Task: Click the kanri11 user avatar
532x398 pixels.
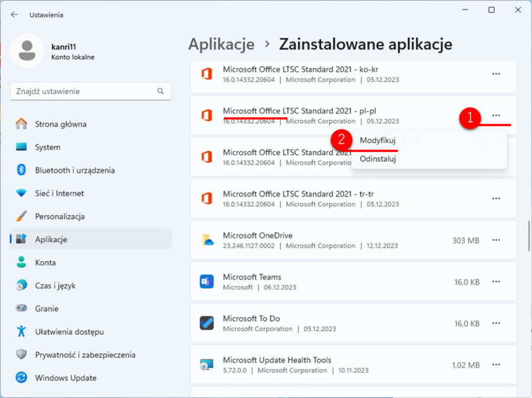Action: 27,51
